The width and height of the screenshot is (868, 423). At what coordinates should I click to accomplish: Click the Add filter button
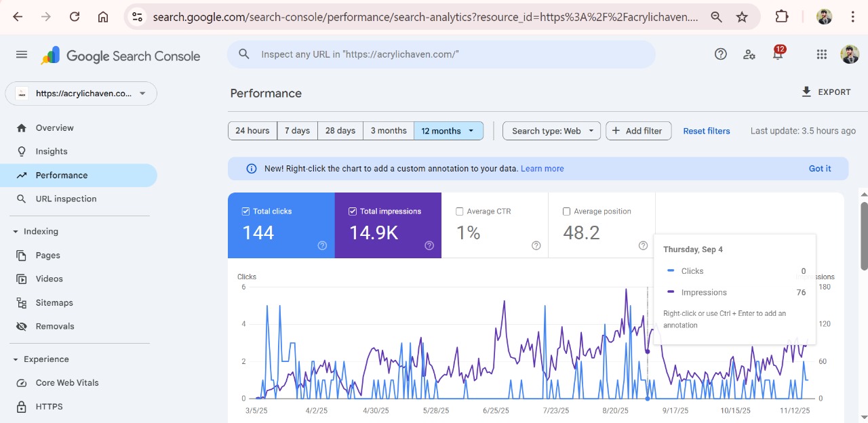click(x=638, y=131)
